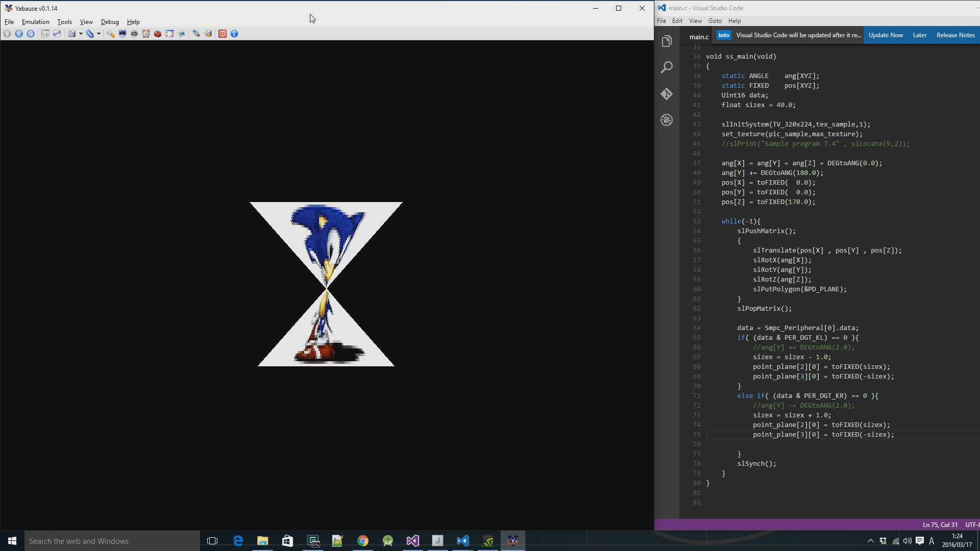Toggle fullscreen with the red arrows icon
980x551 pixels.
(169, 34)
